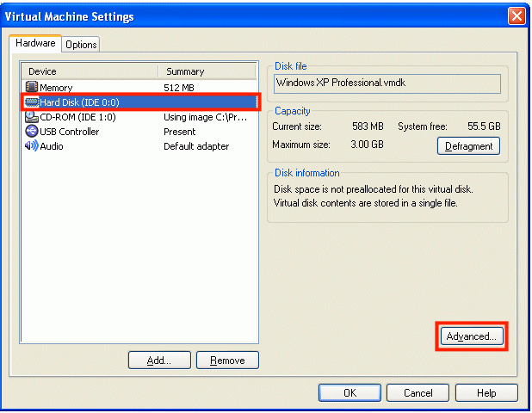Click the Current size label

[297, 126]
